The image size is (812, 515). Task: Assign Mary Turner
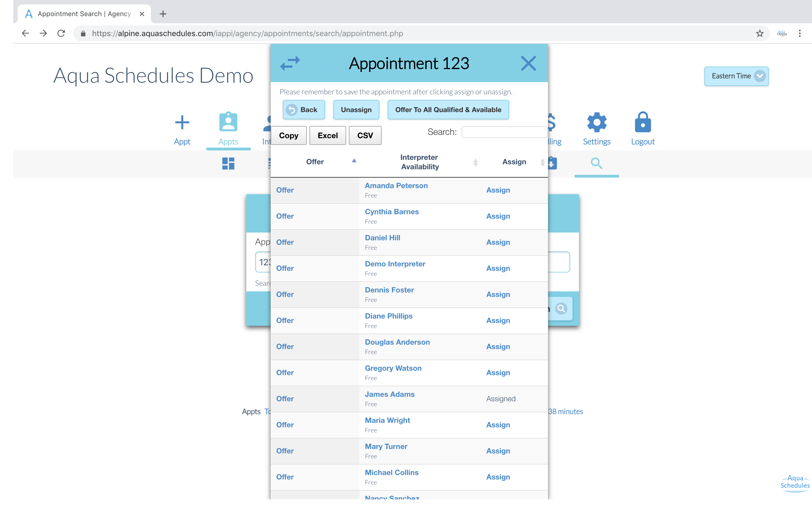pos(498,451)
